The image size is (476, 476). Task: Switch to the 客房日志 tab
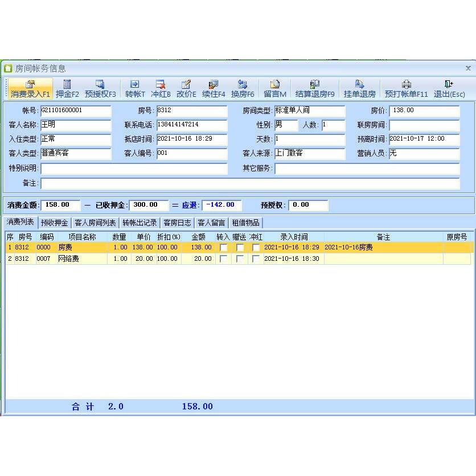click(177, 223)
